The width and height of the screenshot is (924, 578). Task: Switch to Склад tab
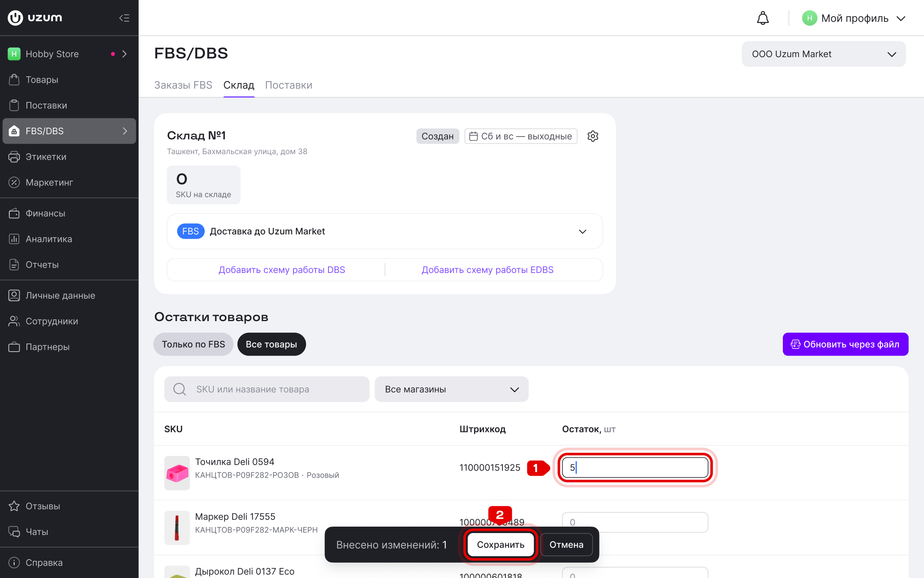coord(239,85)
